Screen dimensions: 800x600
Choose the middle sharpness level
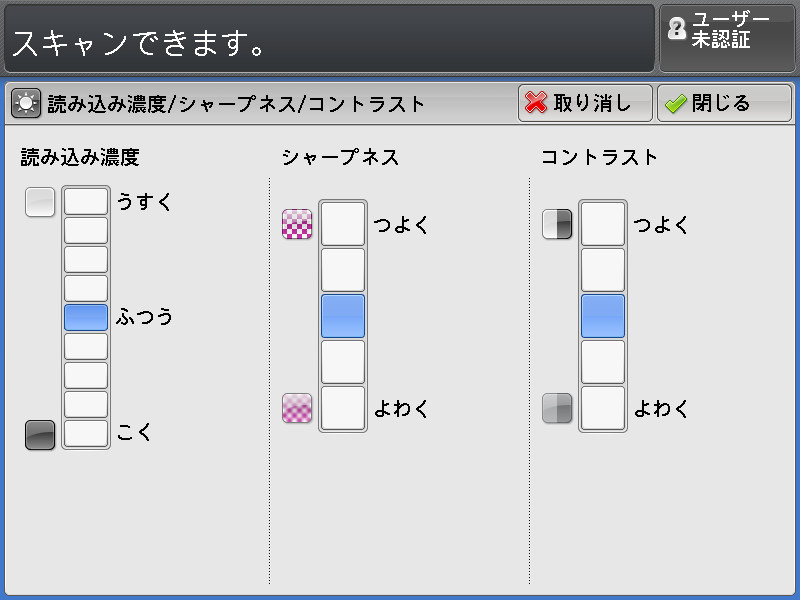tap(343, 316)
